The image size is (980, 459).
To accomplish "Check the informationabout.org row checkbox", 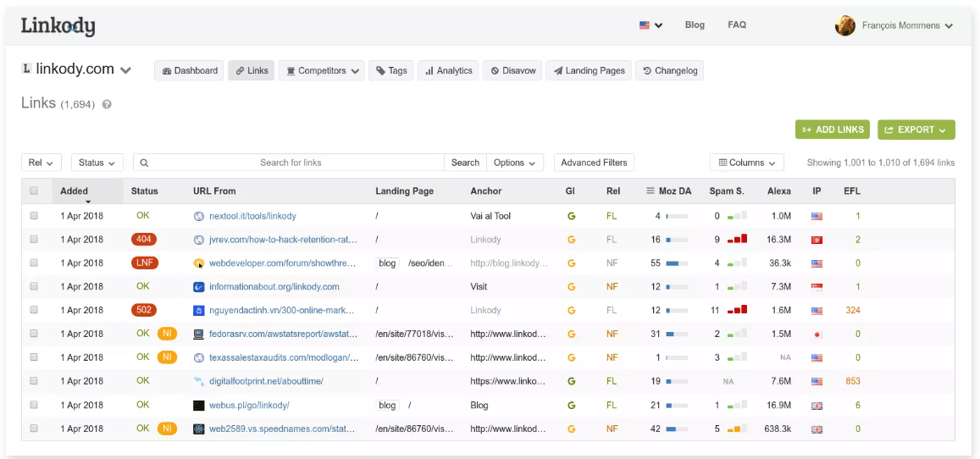I will click(x=34, y=286).
